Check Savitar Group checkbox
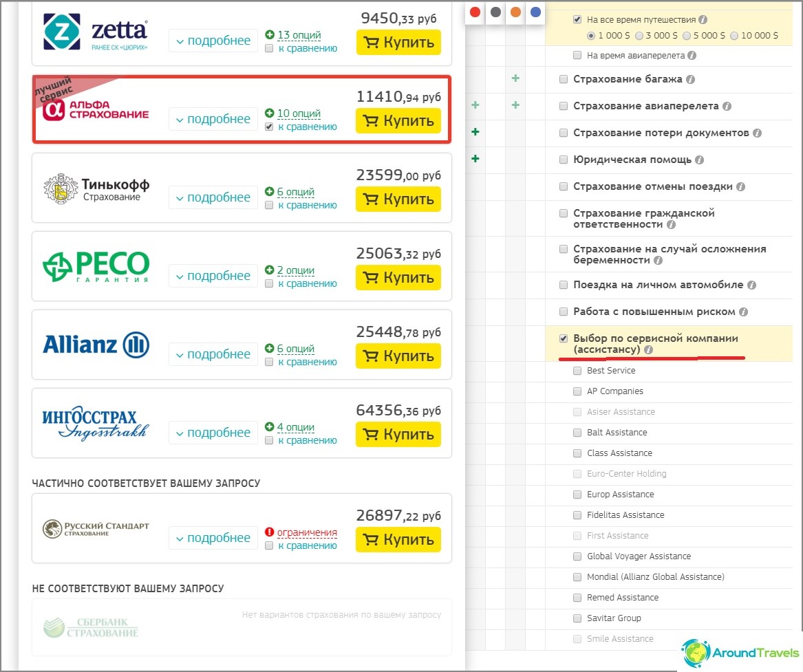The height and width of the screenshot is (672, 803). [x=577, y=618]
